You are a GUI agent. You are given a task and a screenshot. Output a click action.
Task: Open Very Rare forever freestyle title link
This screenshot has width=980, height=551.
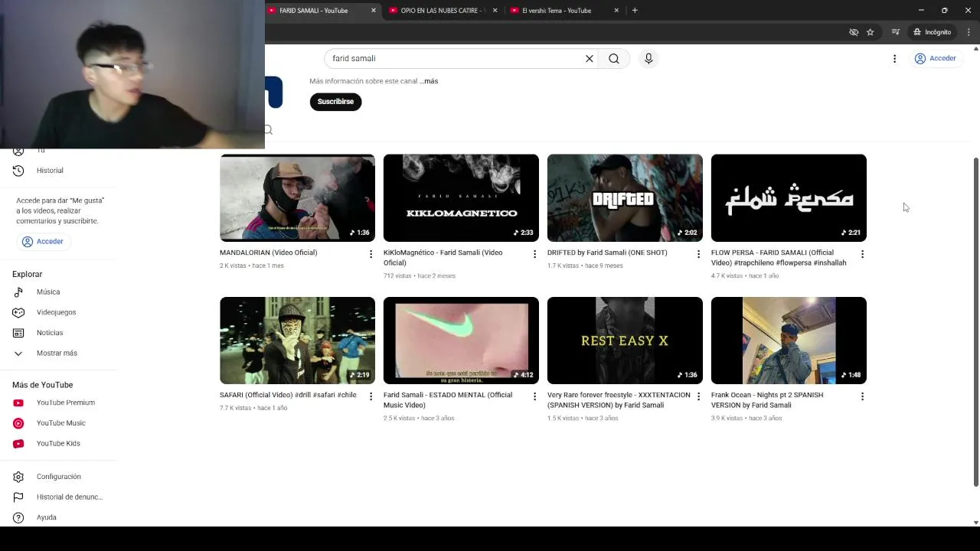coord(619,400)
